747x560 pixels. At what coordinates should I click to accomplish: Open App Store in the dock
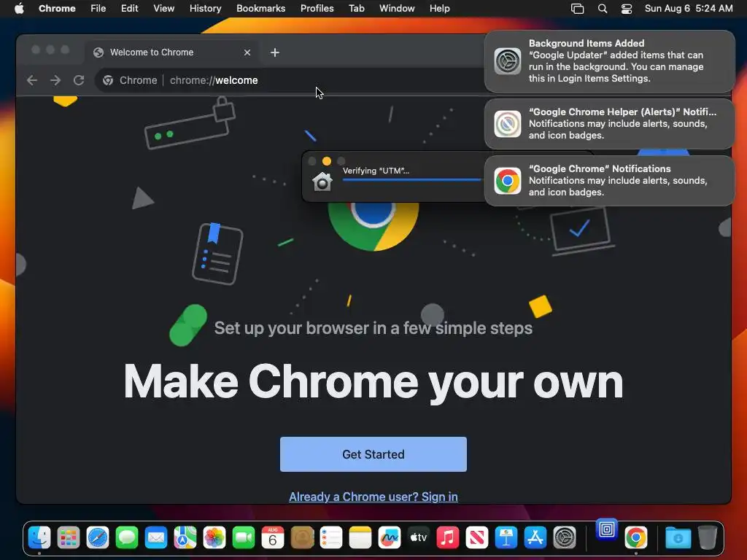point(535,537)
